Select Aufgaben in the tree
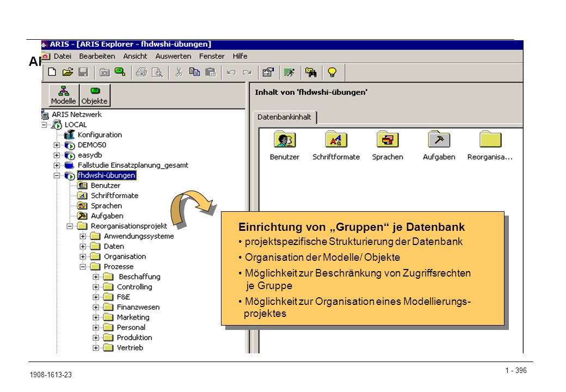Screen dimensions: 566x392 107,216
